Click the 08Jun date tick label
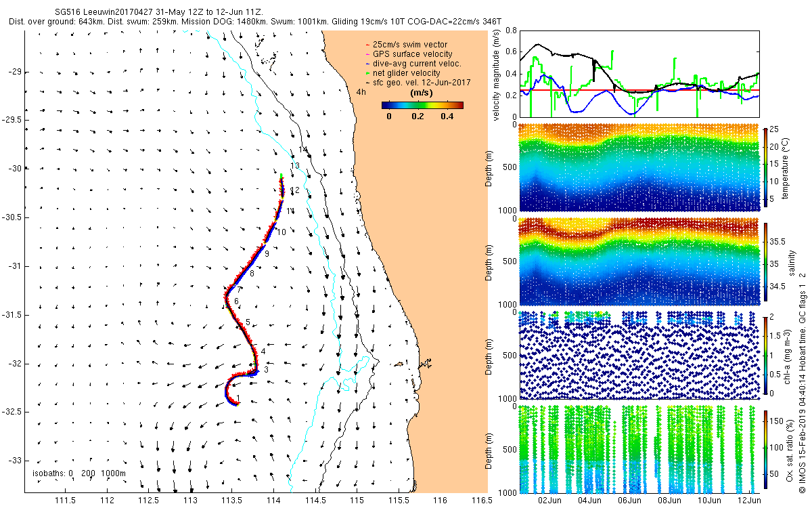 pos(669,500)
